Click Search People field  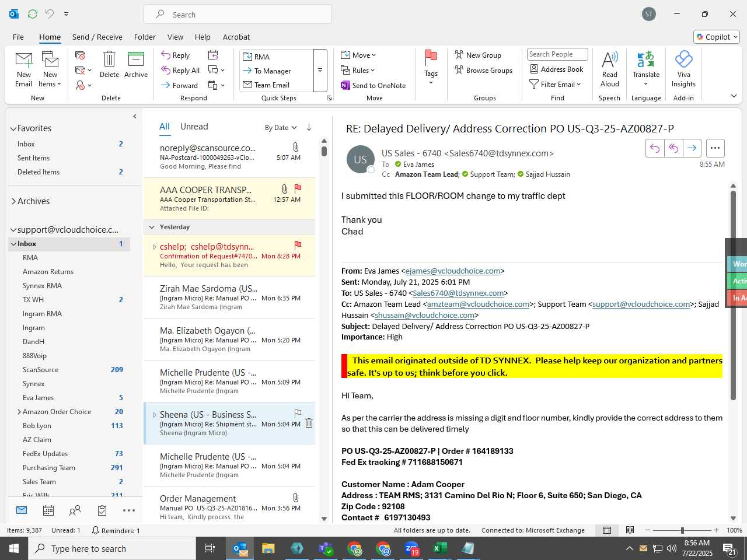[557, 54]
